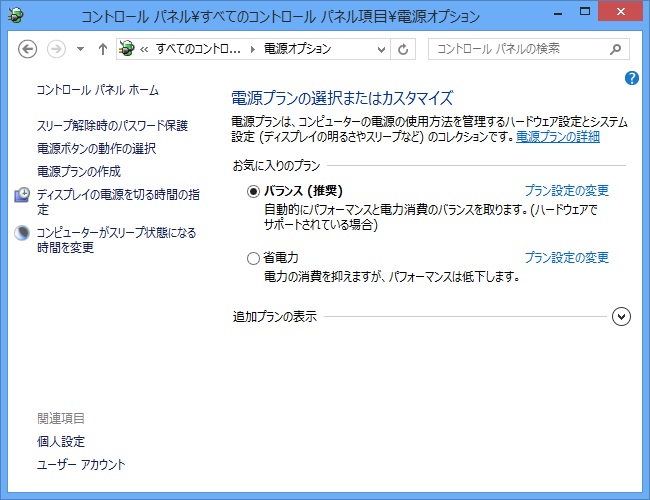Open the address bar history dropdown
Screen dimensions: 650x500
click(x=378, y=49)
